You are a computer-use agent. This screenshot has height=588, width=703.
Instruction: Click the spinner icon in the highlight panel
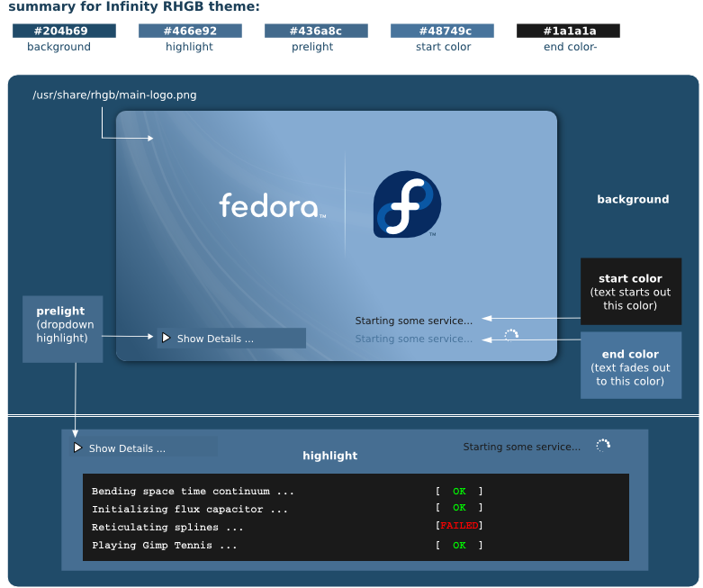[x=603, y=446]
